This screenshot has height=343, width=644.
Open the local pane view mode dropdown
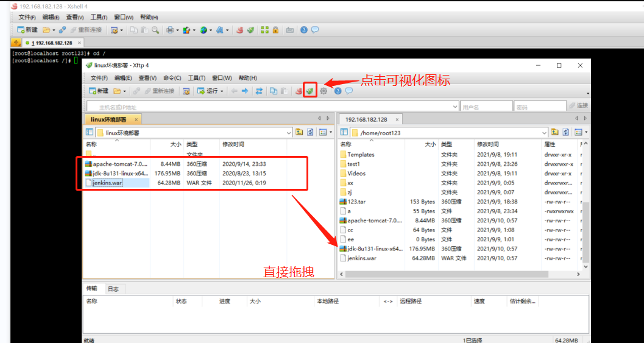tap(331, 132)
